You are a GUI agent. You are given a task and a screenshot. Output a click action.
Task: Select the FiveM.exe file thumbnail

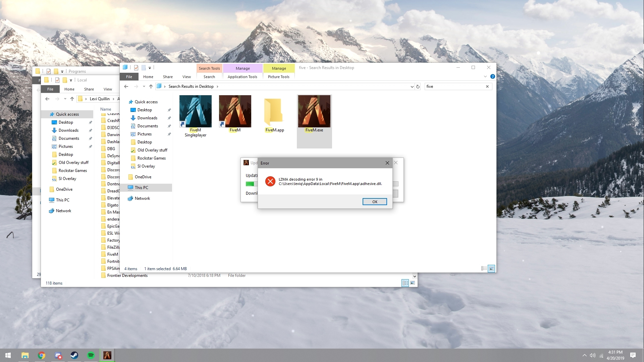pos(314,112)
